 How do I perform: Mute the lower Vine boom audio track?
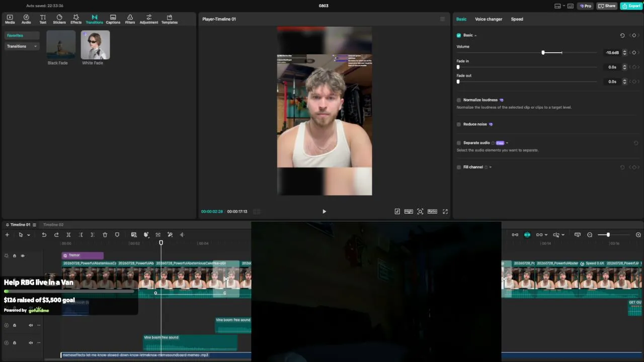31,343
